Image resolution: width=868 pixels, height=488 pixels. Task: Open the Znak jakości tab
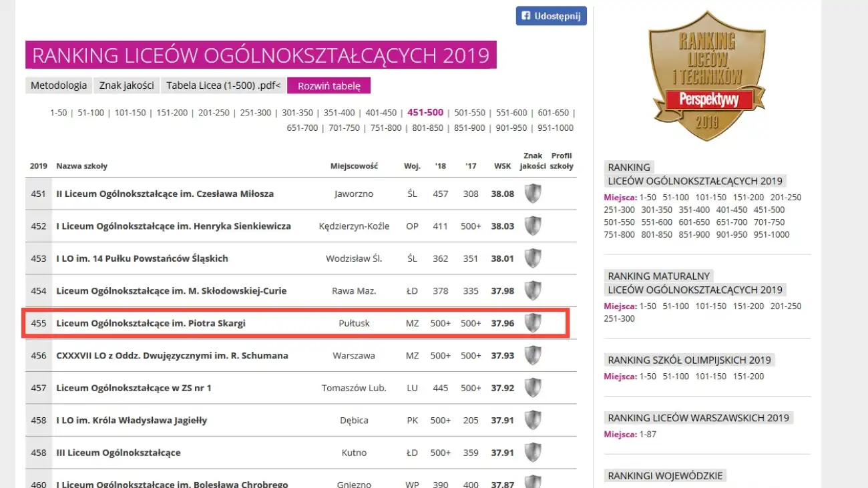click(x=127, y=85)
